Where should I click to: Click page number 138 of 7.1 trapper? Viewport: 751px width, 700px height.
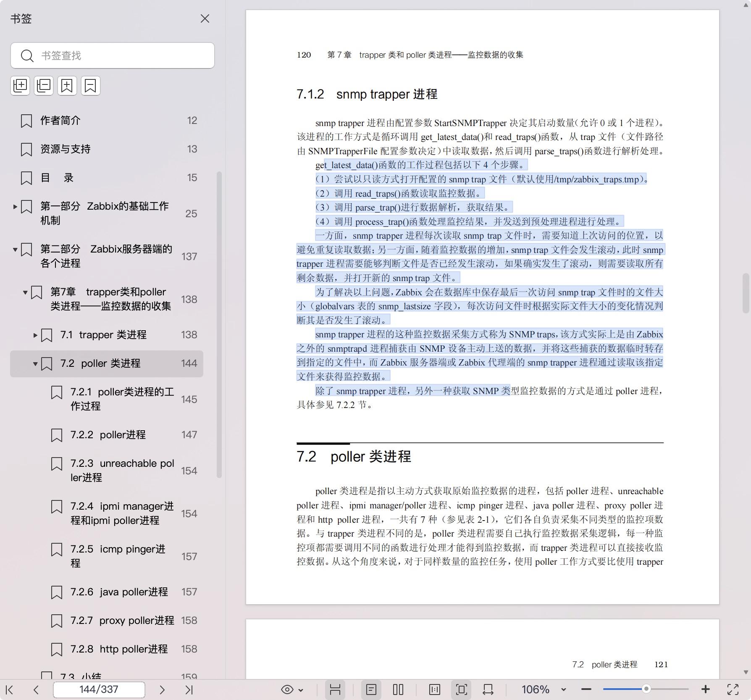coord(189,335)
